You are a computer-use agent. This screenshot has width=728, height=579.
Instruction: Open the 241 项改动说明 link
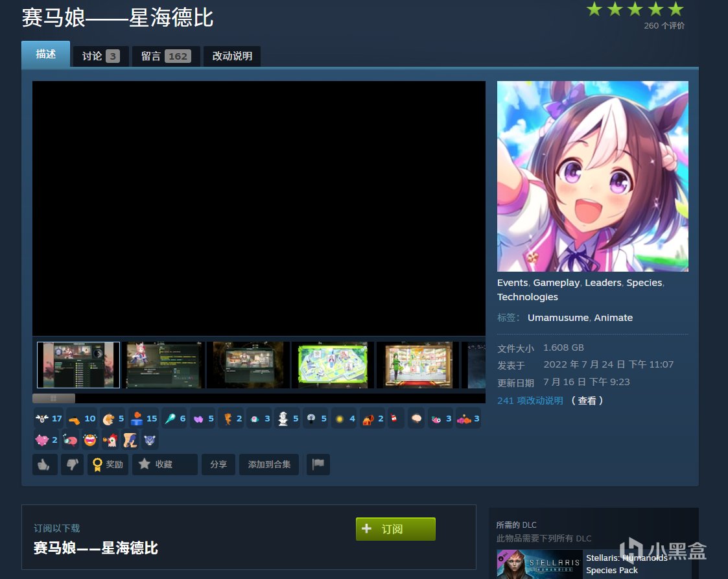[530, 400]
